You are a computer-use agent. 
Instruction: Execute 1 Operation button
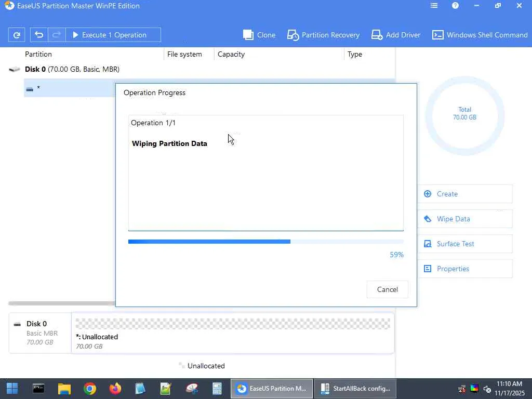pyautogui.click(x=113, y=35)
